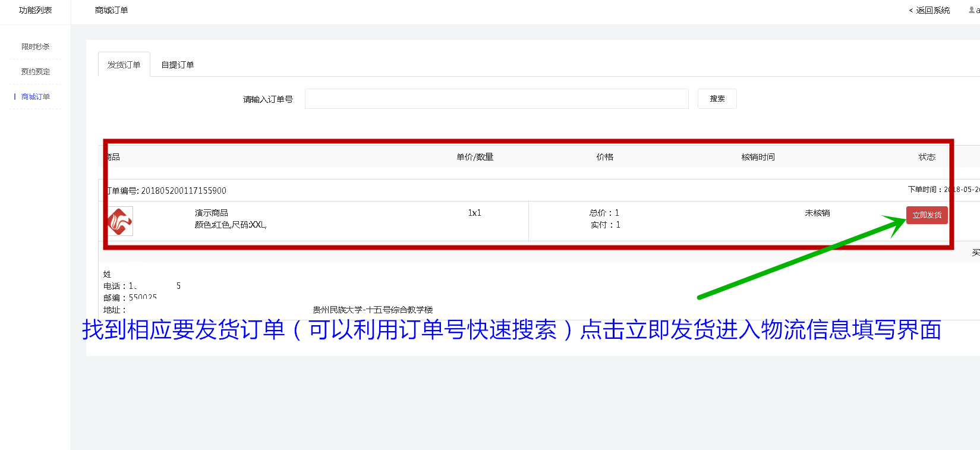Switch to the 发货订单 tab
This screenshot has height=450, width=980.
(124, 65)
